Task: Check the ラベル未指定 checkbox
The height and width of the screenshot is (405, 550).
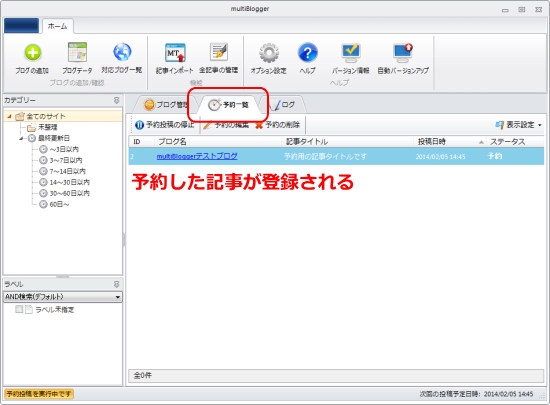Action: (19, 309)
